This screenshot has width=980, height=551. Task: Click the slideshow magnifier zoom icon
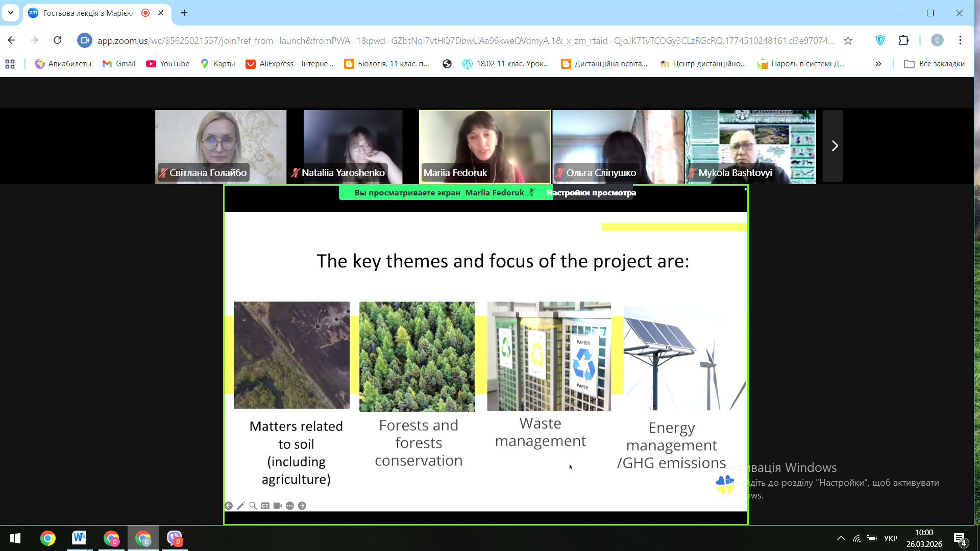253,506
